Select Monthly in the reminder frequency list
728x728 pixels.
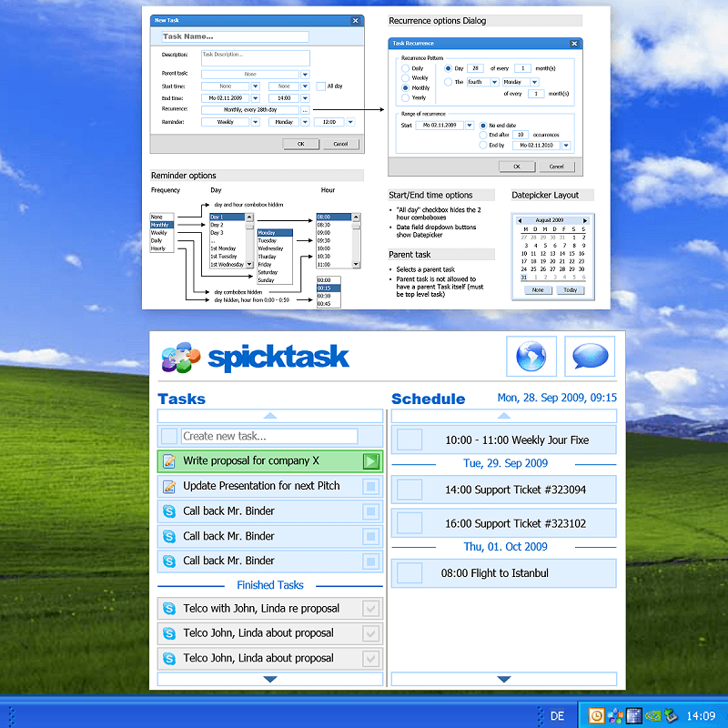162,225
